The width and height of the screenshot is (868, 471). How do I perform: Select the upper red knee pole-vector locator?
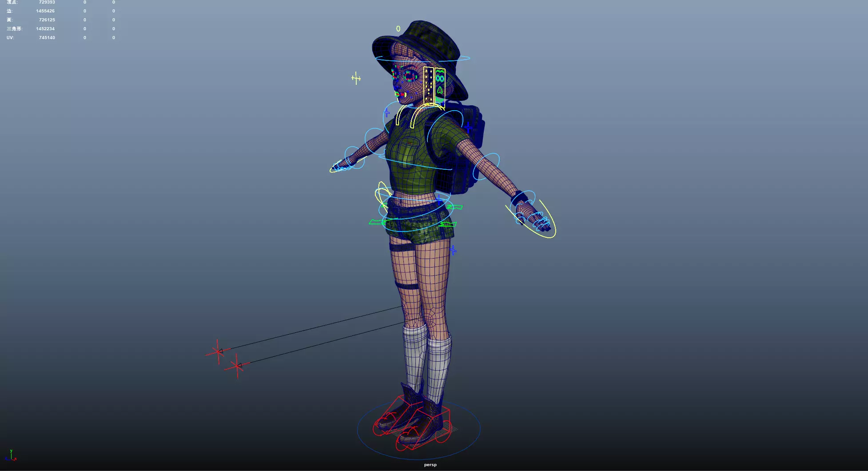(x=217, y=351)
